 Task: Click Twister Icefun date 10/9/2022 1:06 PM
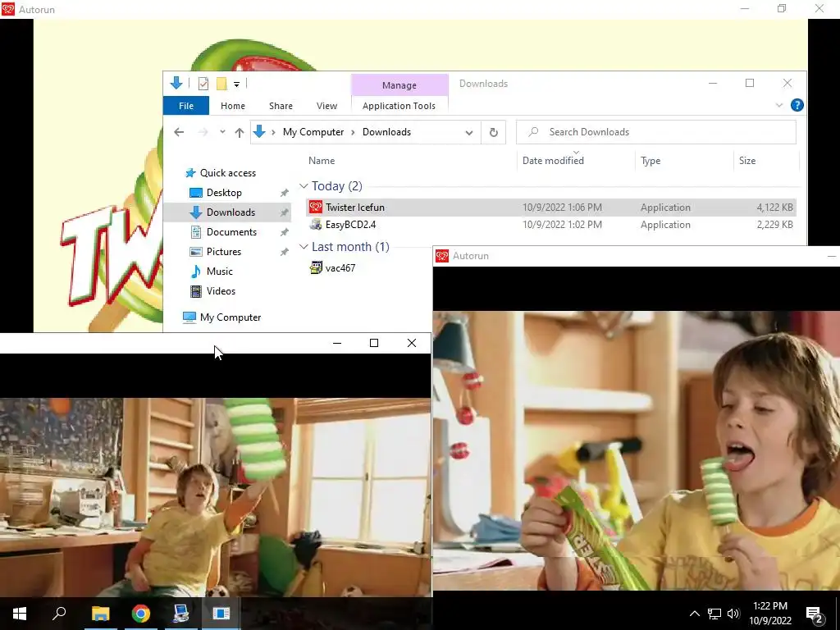(562, 208)
